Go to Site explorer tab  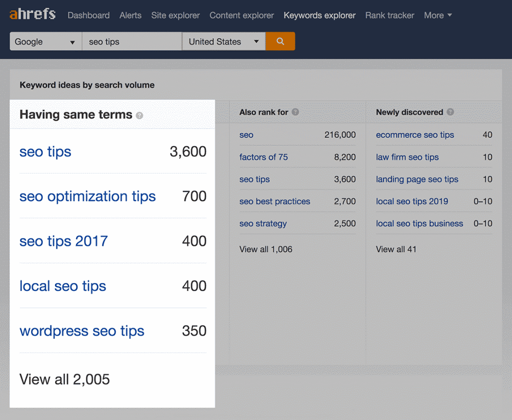point(175,15)
